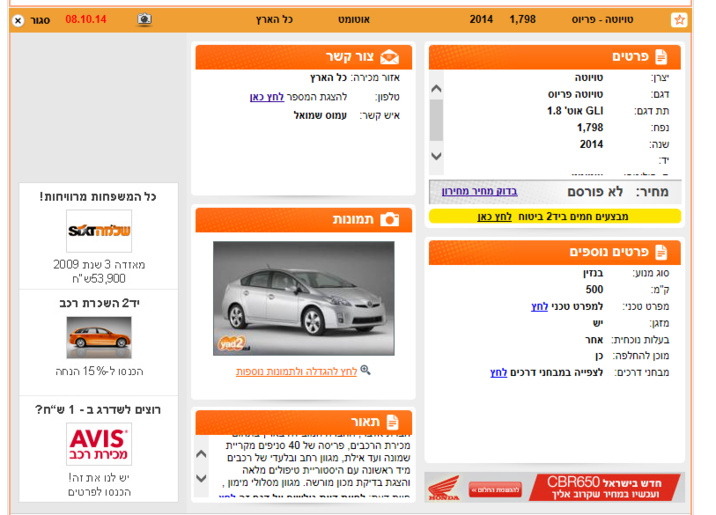The height and width of the screenshot is (515, 716).
Task: Open technical specs לחץ link
Action: pos(539,306)
